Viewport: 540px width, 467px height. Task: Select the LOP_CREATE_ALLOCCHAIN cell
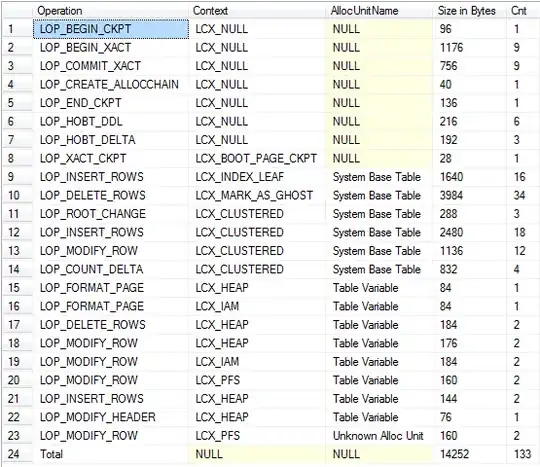[111, 84]
